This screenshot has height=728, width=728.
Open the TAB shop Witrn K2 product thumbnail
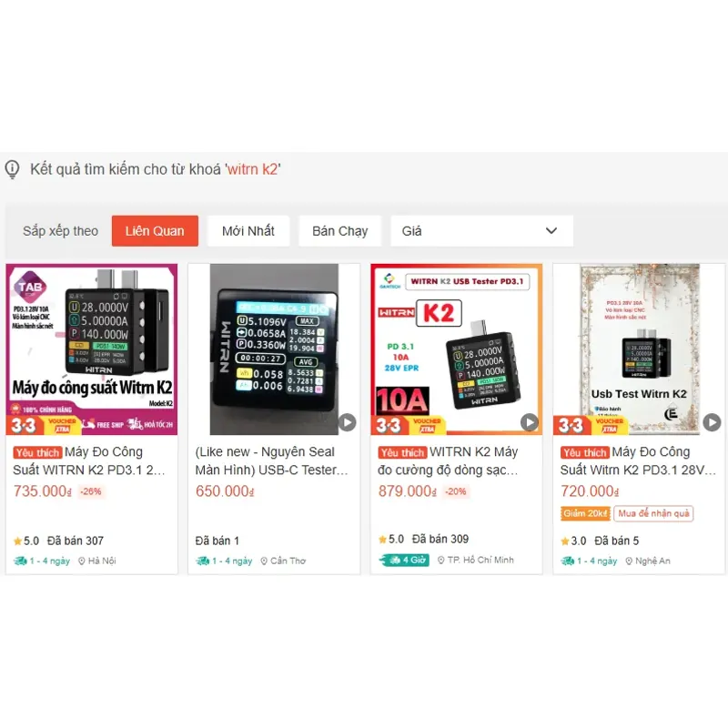92,349
